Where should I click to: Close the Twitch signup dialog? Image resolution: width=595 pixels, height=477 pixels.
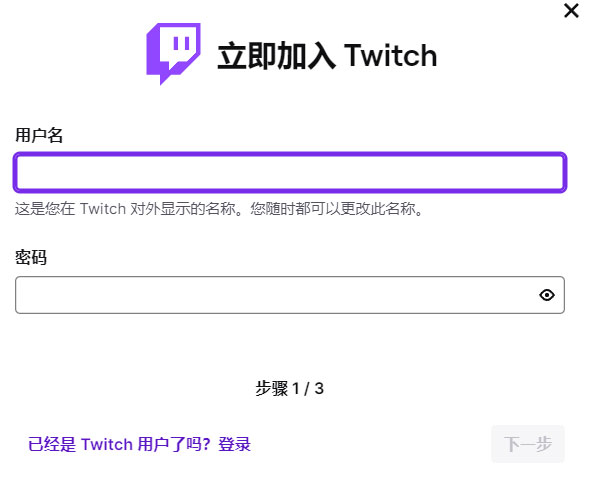(571, 11)
